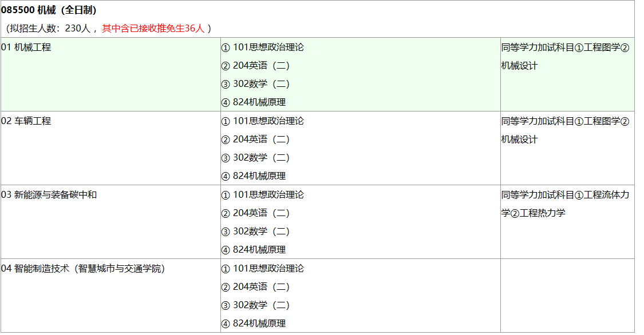
Task: Click the header 085500 机械（全日制）
Action: (49, 10)
